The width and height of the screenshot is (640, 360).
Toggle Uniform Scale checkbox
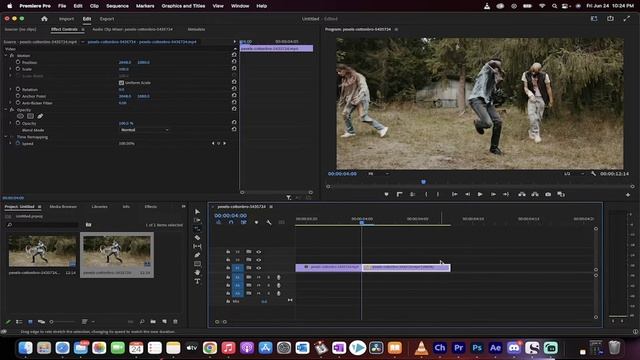tap(121, 82)
